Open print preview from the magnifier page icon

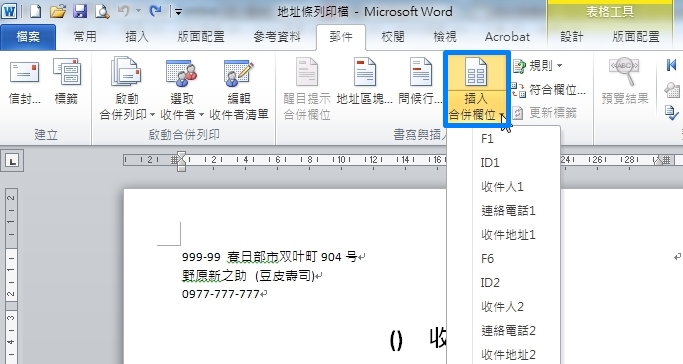pos(102,11)
